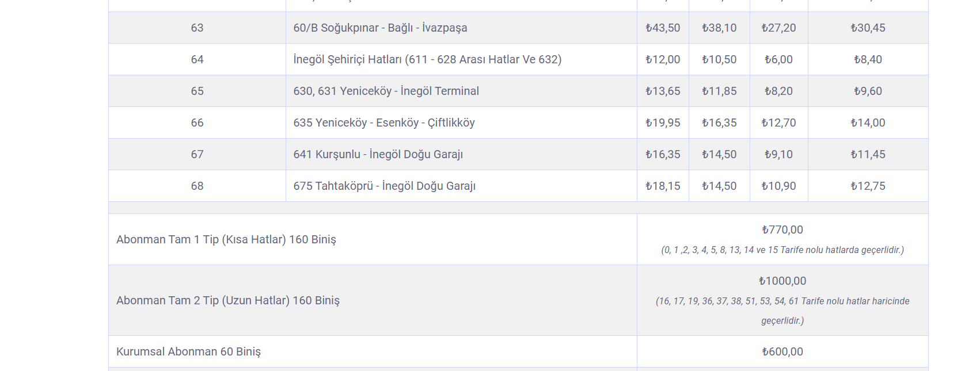Click Abonman Tam 2 Tip (Uzun Hatlar) label
Image resolution: width=980 pixels, height=371 pixels.
228,300
